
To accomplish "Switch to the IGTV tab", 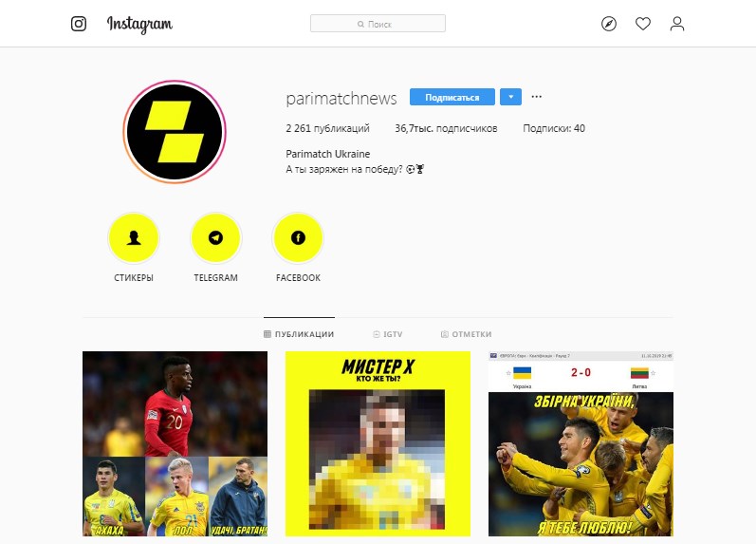I will 388,334.
